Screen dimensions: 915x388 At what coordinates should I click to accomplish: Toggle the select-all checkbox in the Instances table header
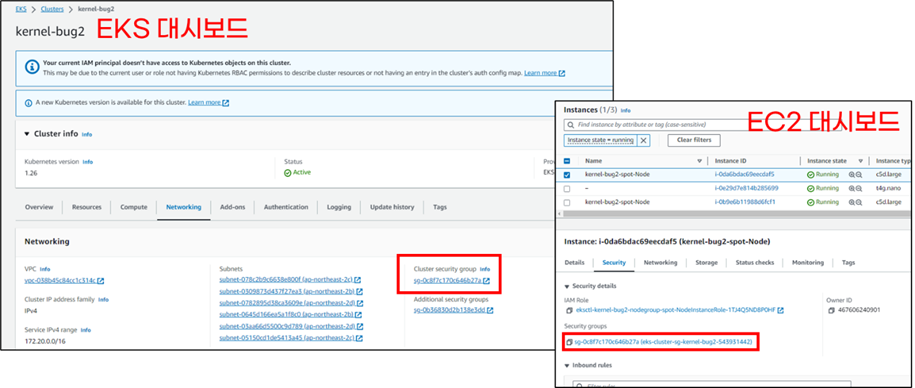567,161
